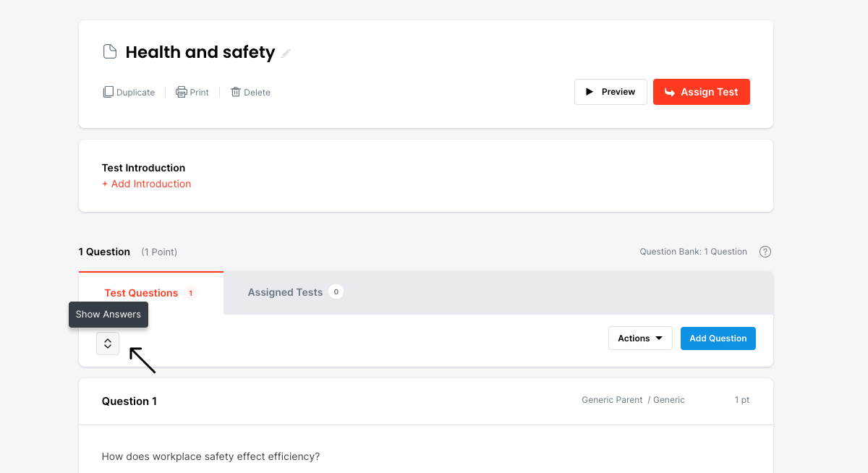Screen dimensions: 868x473
Task: Click the Question Bank: 1 Question label
Action: 693,252
